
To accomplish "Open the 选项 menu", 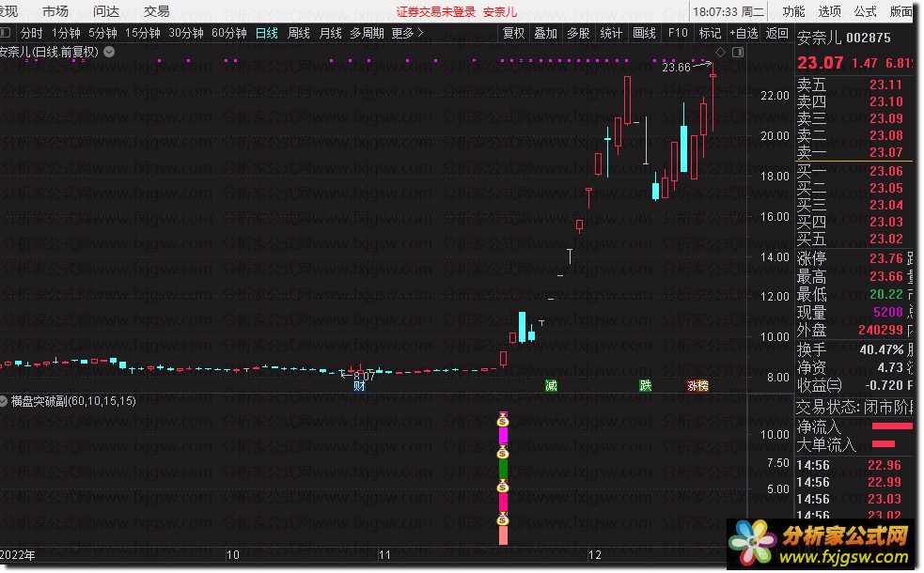I will click(x=829, y=11).
